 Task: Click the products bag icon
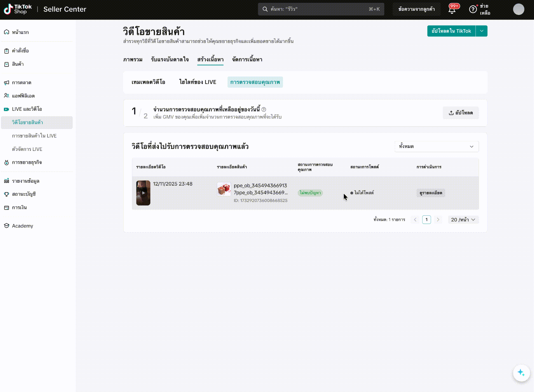6,64
